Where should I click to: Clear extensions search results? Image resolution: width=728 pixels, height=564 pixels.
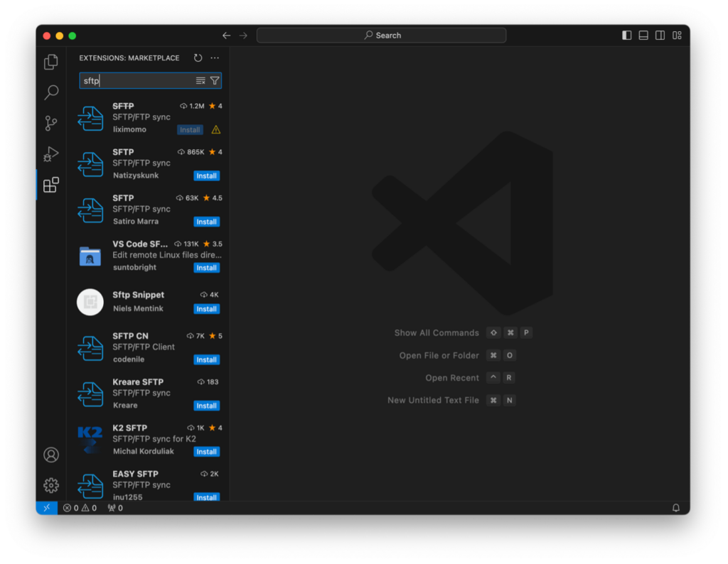[200, 81]
